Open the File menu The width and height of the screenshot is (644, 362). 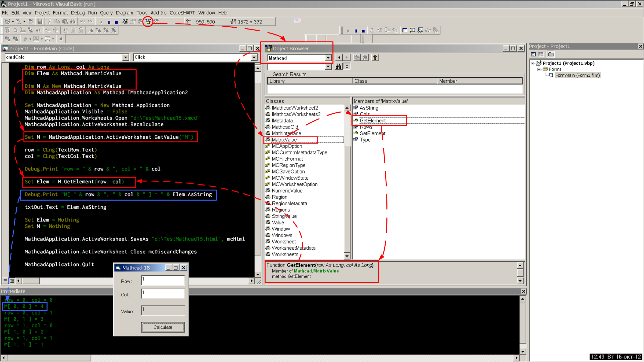pyautogui.click(x=5, y=13)
